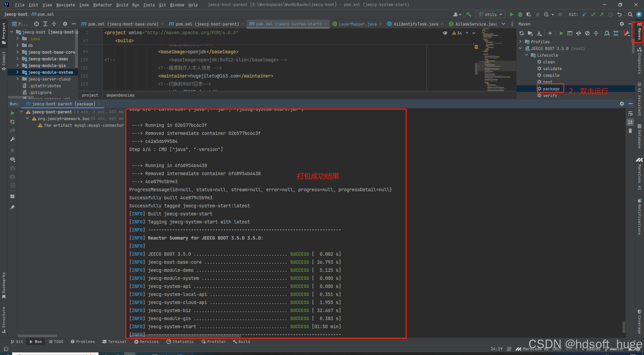Click the Rollback undo arrow icon
Screen dimensions: 644x355
[x=620, y=14]
